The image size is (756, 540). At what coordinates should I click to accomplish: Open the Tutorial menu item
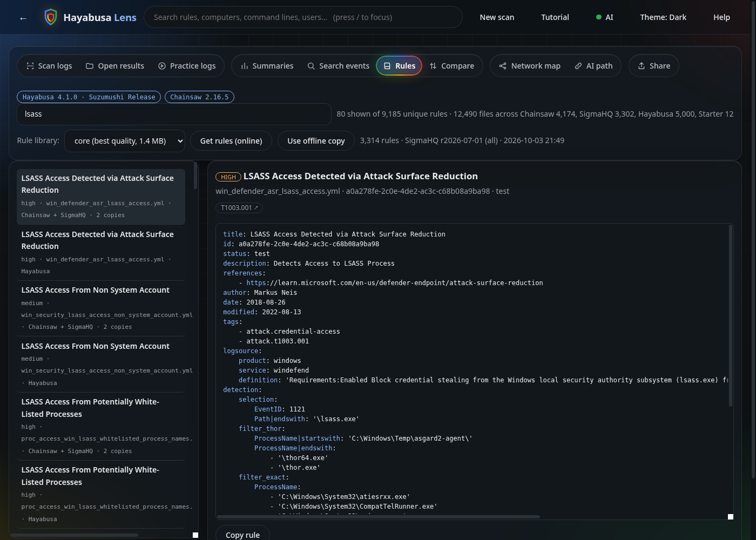(555, 17)
